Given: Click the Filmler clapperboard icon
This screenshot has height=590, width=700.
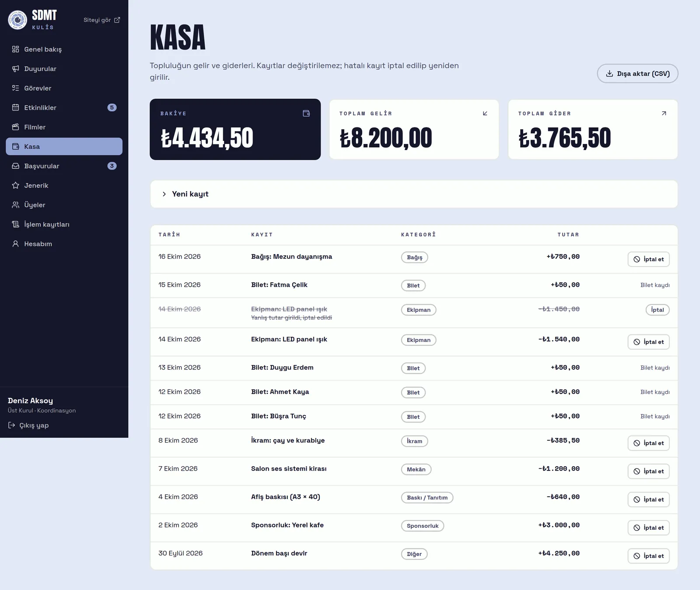Looking at the screenshot, I should 15,127.
